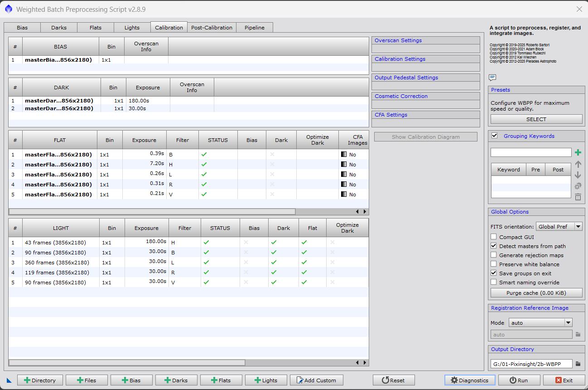
Task: Click the Light table's scroll right arrow
Action: click(365, 363)
